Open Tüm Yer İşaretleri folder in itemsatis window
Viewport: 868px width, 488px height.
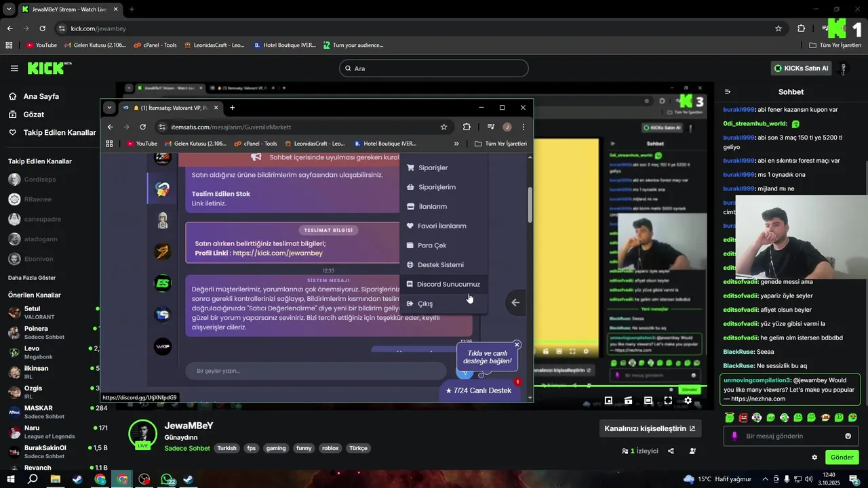(500, 144)
